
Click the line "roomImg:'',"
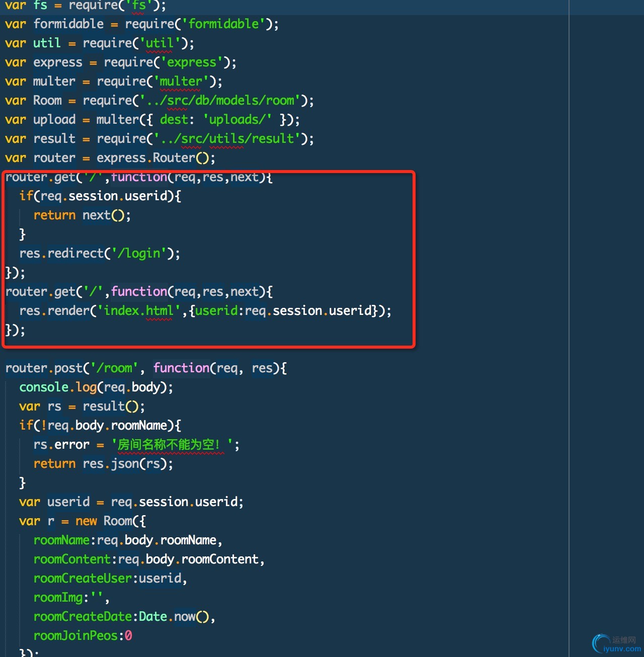pyautogui.click(x=71, y=598)
